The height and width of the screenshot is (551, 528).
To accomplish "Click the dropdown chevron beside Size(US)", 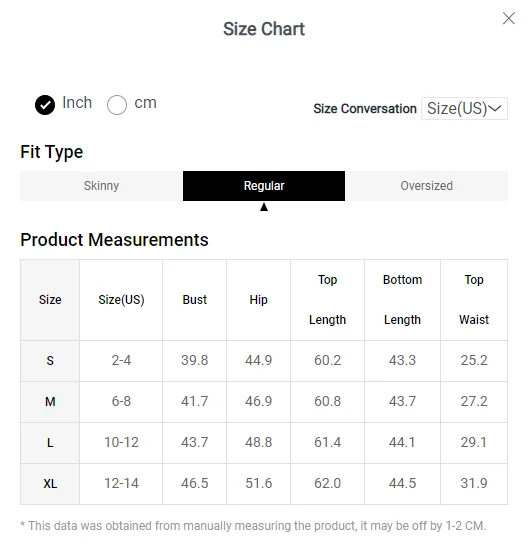I will (x=495, y=108).
